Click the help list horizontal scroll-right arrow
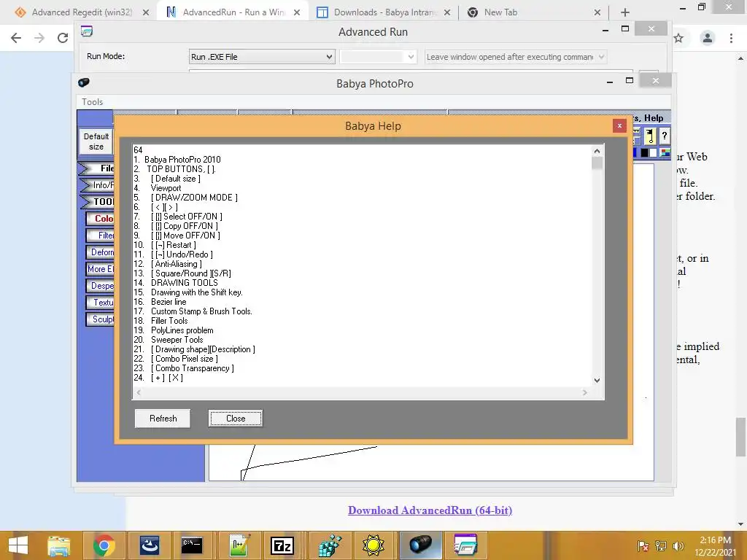747x560 pixels. pyautogui.click(x=584, y=392)
